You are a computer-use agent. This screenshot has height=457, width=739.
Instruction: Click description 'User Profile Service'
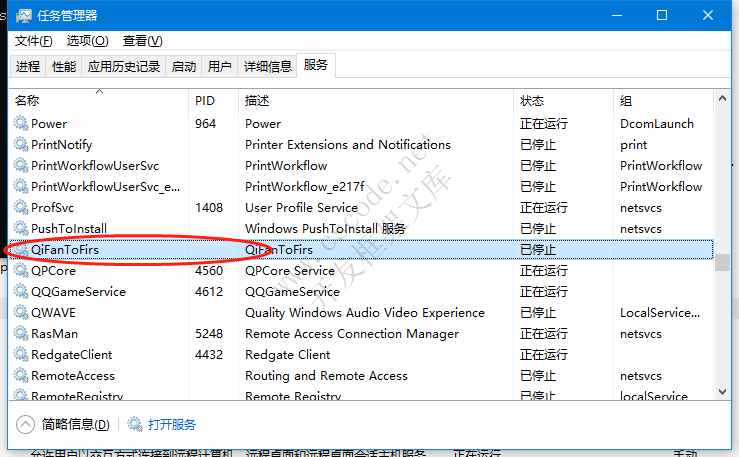point(301,208)
